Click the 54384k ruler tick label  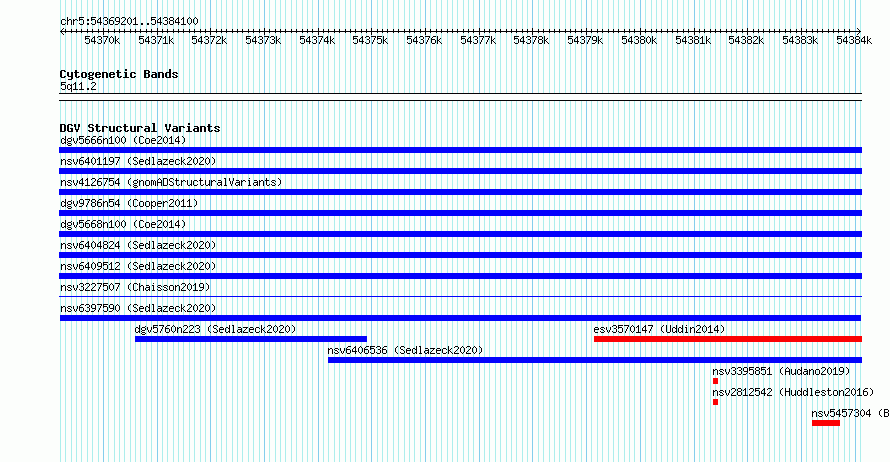pos(855,40)
